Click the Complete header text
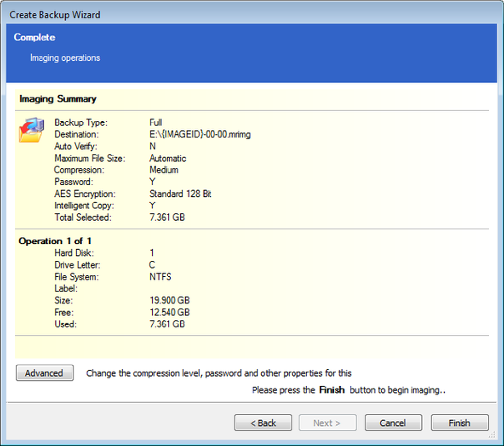 35,37
